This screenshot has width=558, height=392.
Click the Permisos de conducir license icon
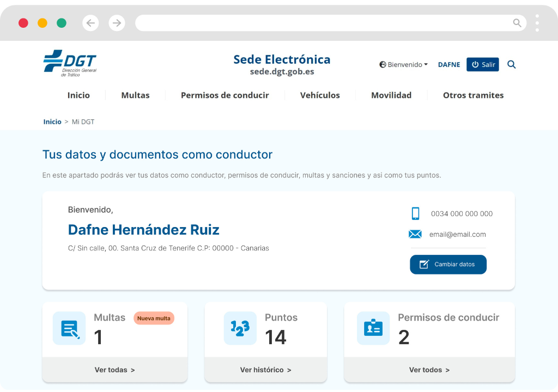(373, 328)
